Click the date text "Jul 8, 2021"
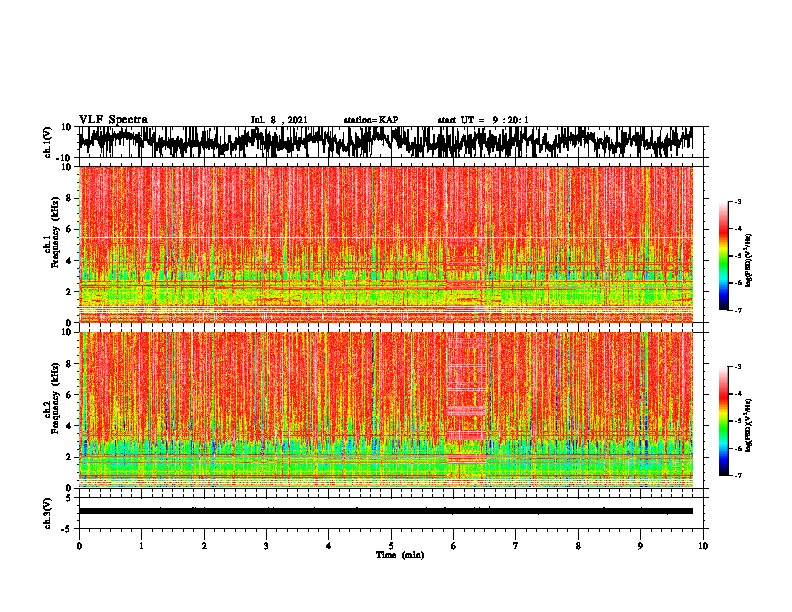The image size is (792, 612). click(279, 120)
